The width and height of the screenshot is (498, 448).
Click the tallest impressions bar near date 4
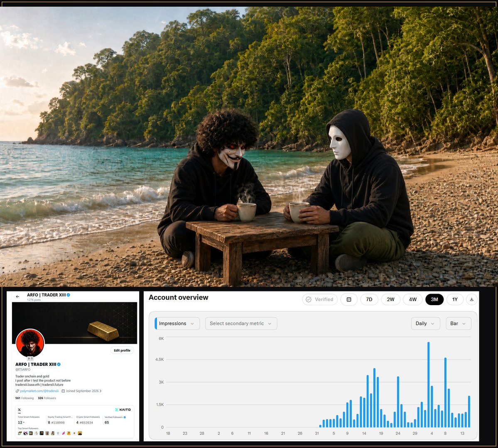tap(429, 384)
